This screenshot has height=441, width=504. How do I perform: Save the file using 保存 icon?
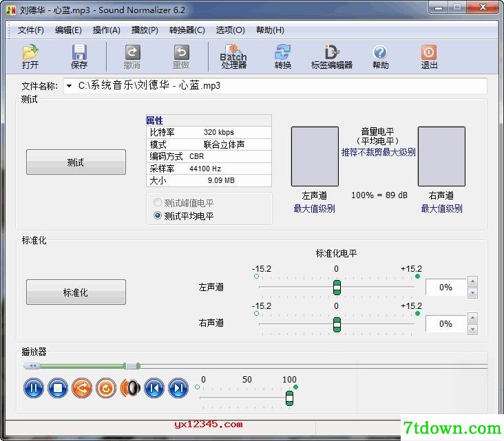point(79,56)
